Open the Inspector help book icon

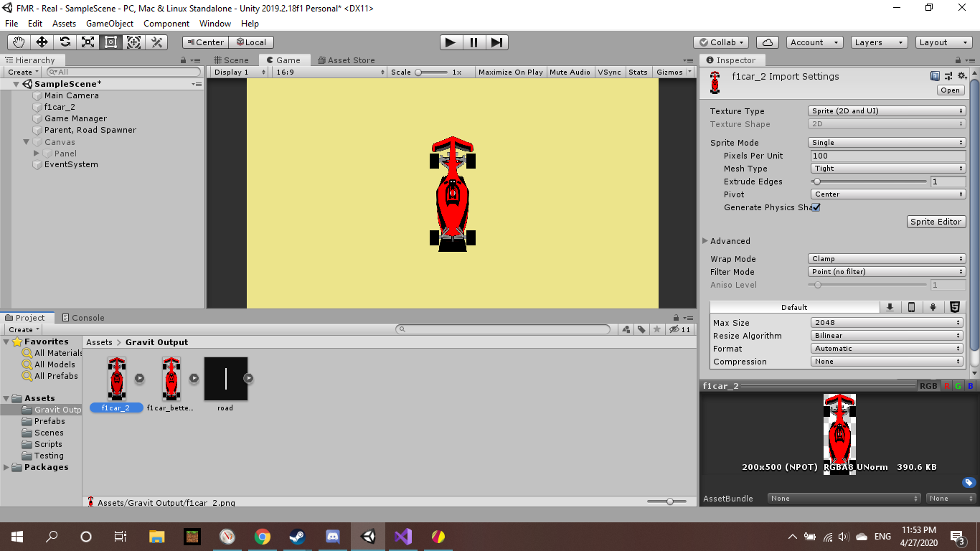(935, 76)
